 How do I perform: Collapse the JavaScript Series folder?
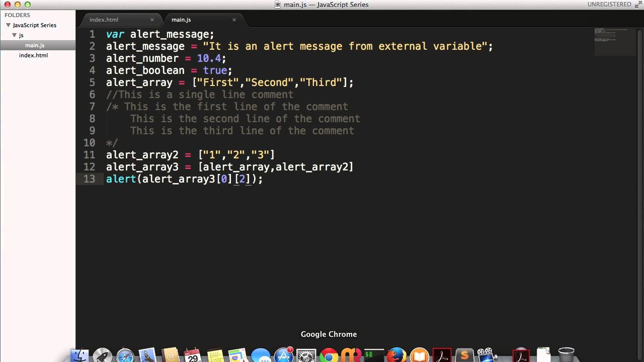point(8,25)
